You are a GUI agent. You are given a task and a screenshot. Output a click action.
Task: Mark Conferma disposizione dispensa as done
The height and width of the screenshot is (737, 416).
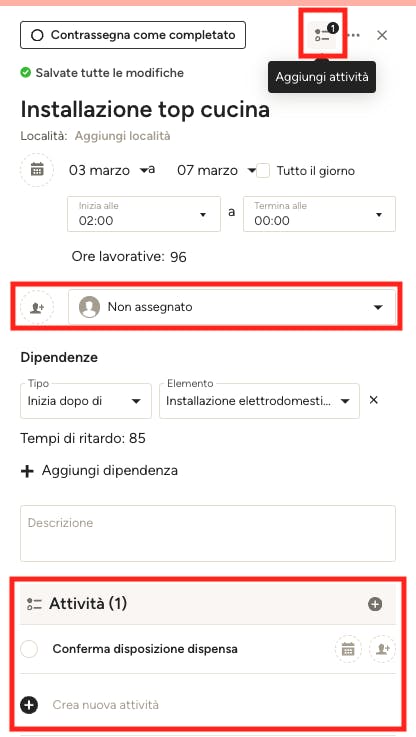point(29,649)
